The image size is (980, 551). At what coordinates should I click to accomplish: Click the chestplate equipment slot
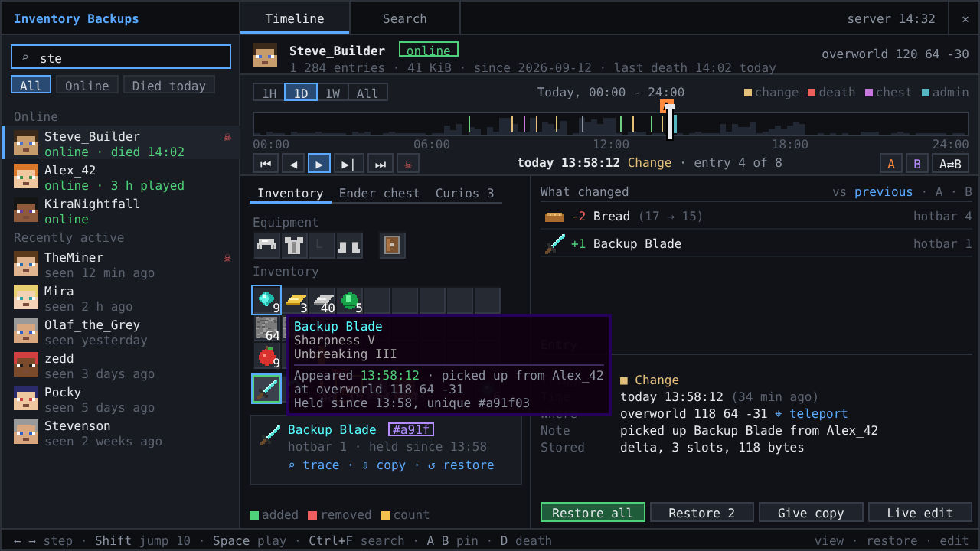[x=295, y=246]
